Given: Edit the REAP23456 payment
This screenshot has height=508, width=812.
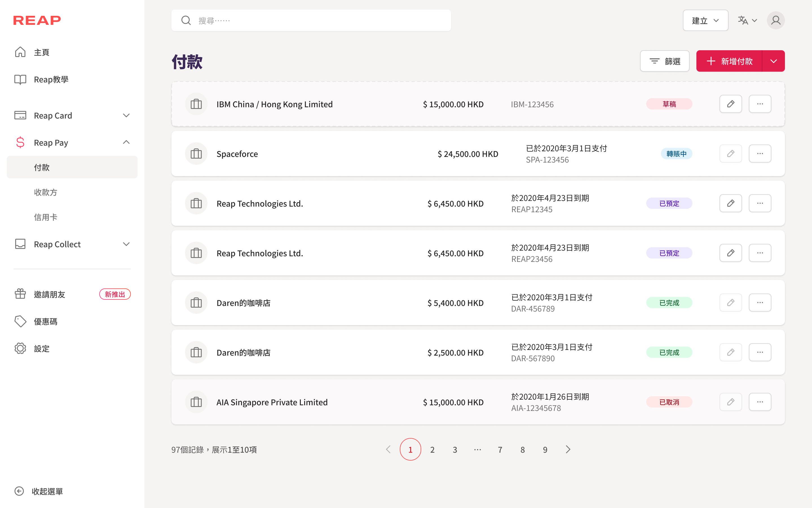Looking at the screenshot, I should point(731,253).
